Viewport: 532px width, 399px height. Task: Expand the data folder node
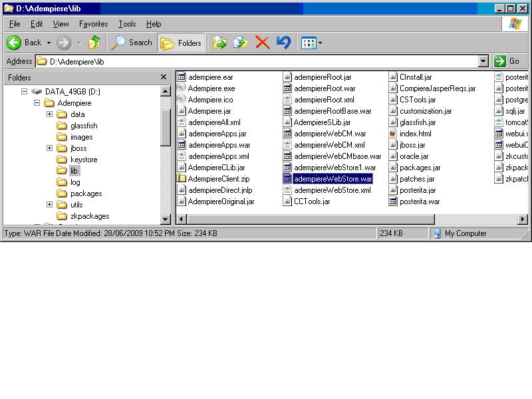(x=49, y=114)
